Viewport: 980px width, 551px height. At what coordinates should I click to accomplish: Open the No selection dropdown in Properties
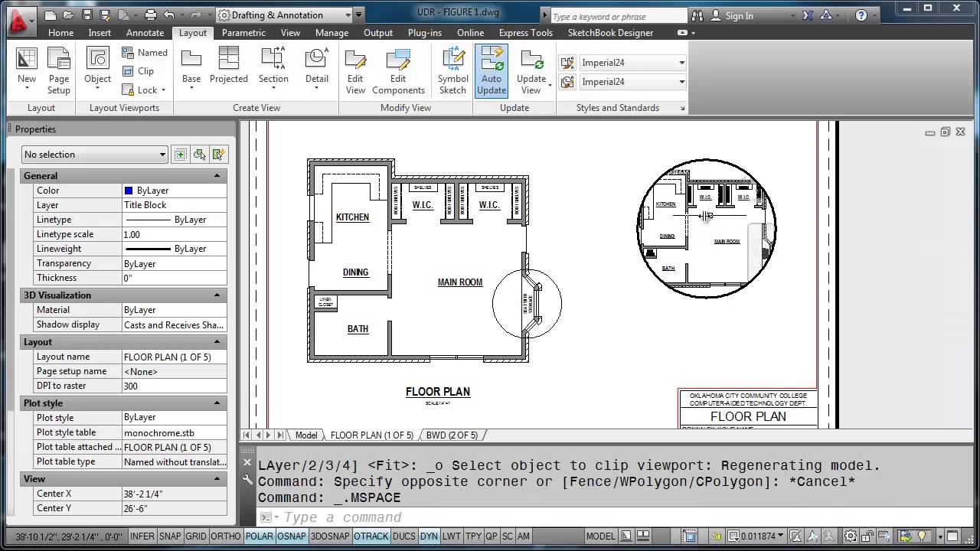[x=95, y=155]
